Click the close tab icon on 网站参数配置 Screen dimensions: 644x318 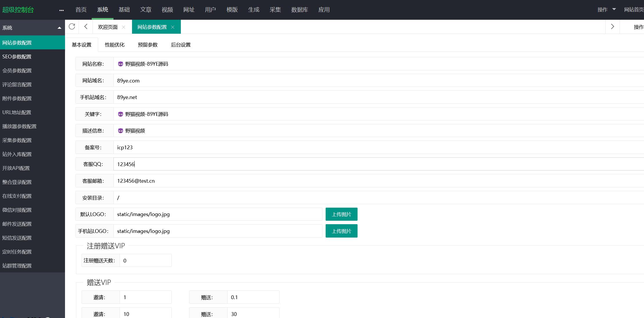[173, 27]
